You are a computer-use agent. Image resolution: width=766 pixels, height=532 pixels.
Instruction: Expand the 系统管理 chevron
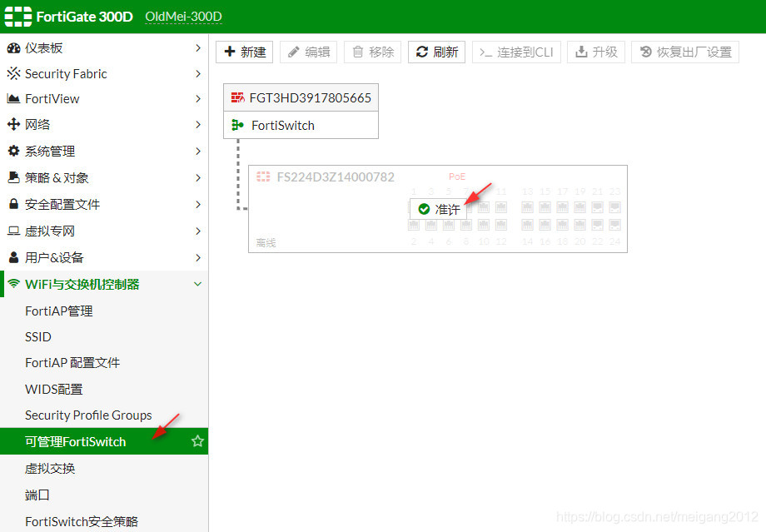pyautogui.click(x=198, y=151)
